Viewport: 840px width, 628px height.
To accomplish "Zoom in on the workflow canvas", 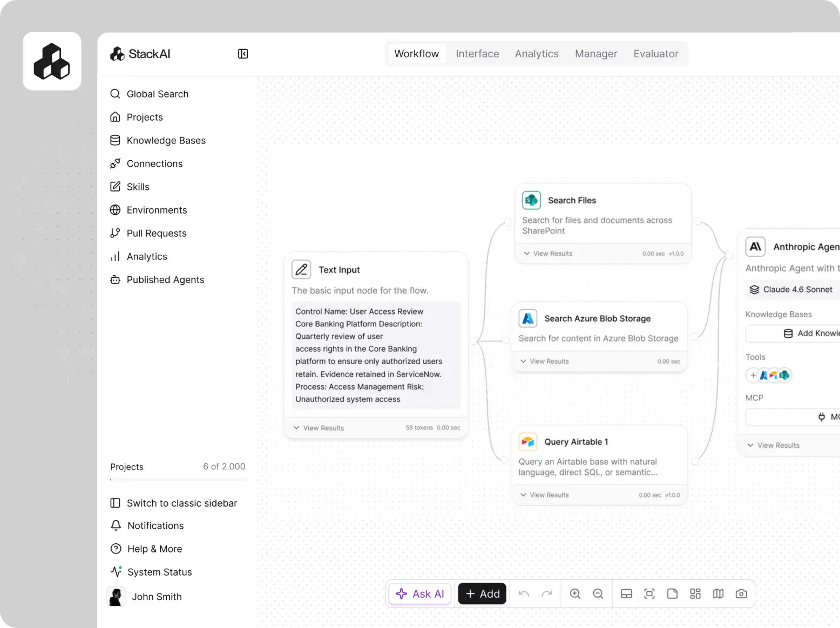I will coord(575,594).
